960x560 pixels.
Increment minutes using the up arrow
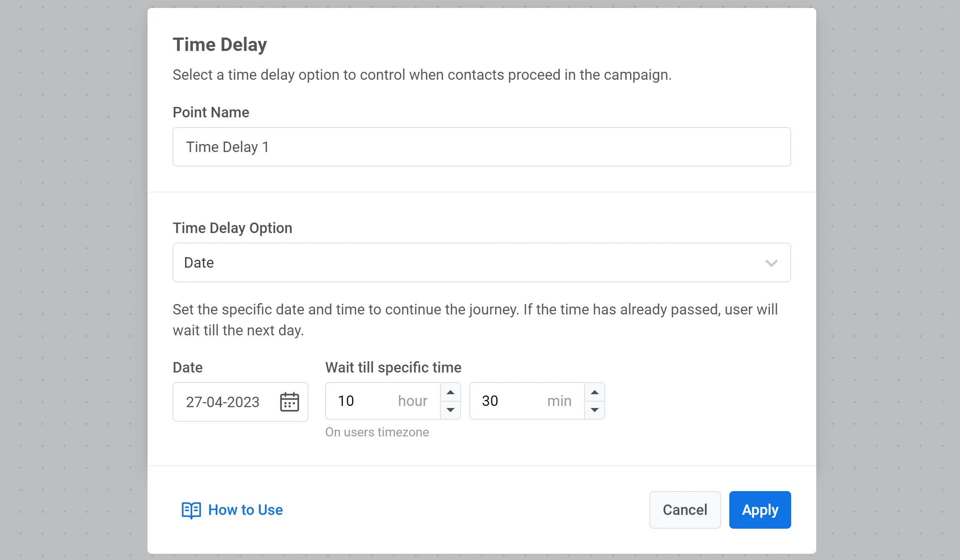tap(594, 392)
